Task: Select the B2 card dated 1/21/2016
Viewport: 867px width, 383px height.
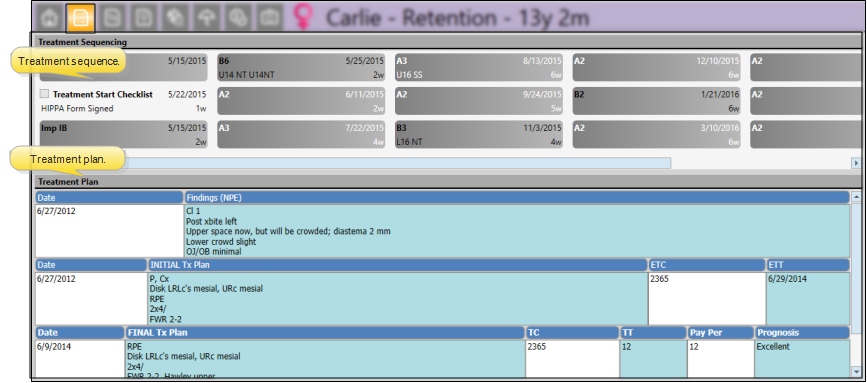Action: click(656, 101)
